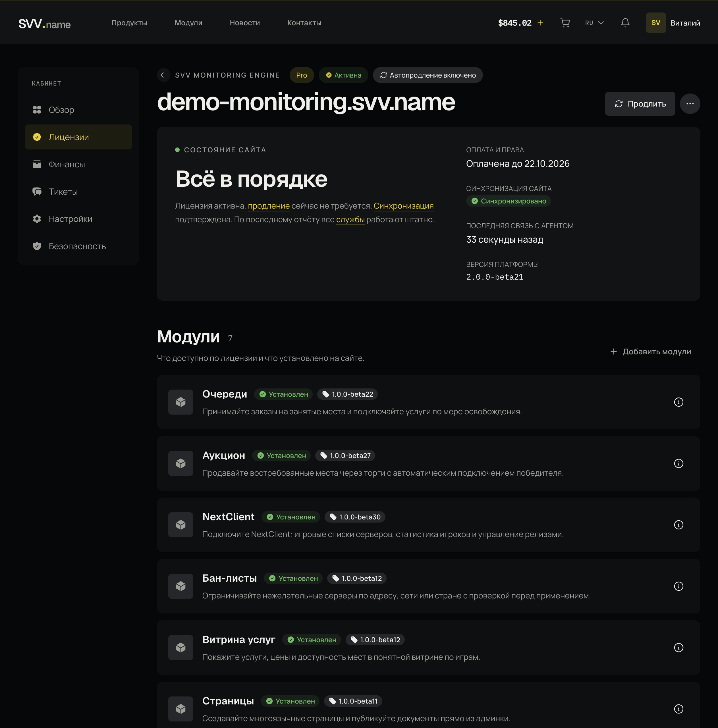This screenshot has width=718, height=728.
Task: Click the Аукцион module cube icon
Action: pos(180,463)
